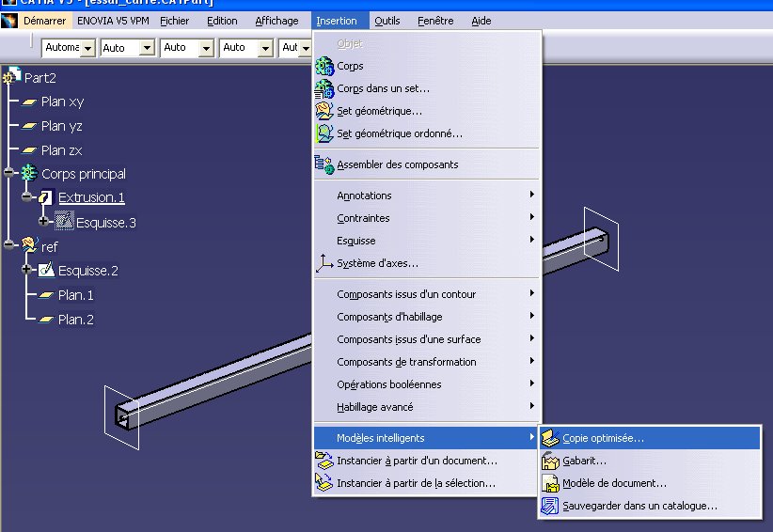
Task: Click the 3D square tube model
Action: coord(222,380)
